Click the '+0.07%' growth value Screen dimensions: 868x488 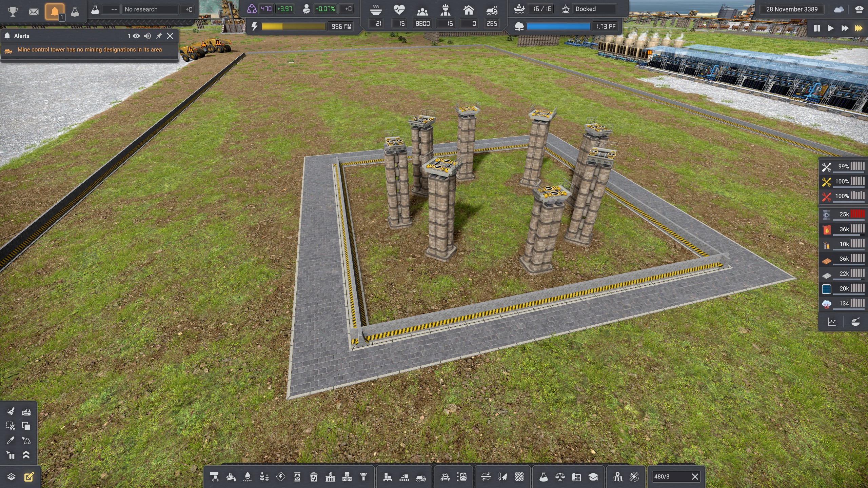(x=325, y=9)
